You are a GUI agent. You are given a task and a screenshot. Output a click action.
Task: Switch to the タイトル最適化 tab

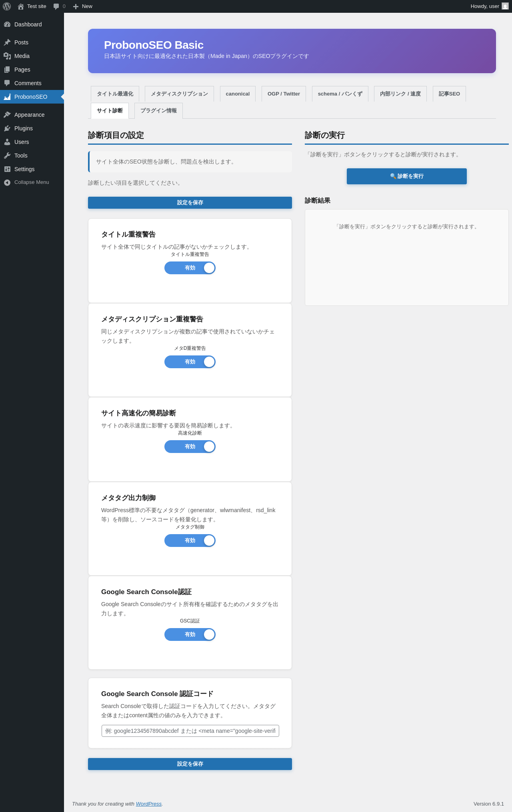115,94
